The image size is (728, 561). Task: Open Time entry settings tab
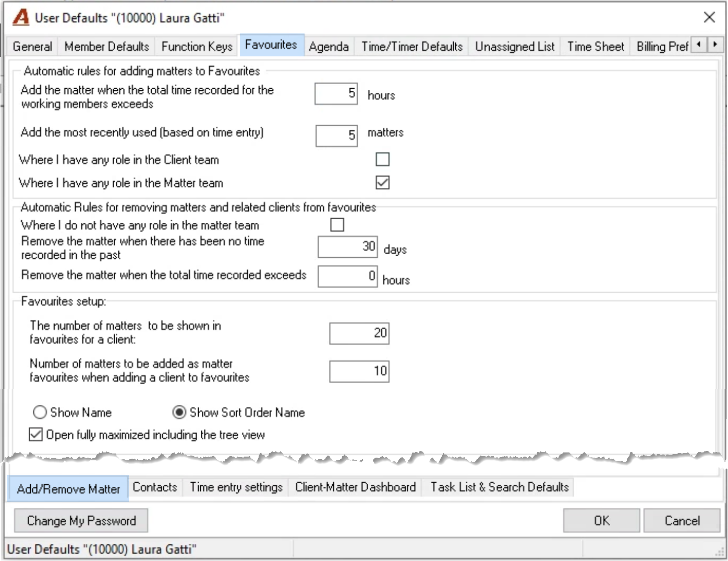[x=236, y=487]
